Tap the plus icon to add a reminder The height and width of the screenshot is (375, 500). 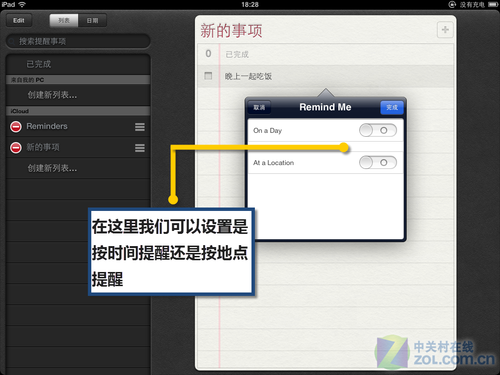coord(445,30)
